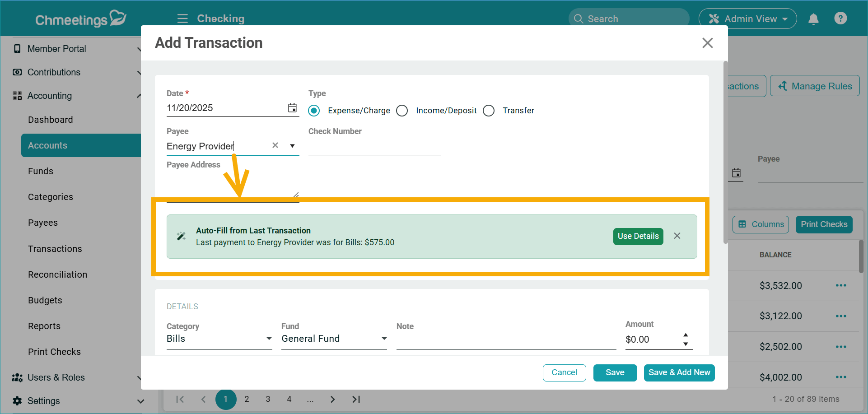Viewport: 868px width, 414px height.
Task: Open the calendar picker for the Date field
Action: pyautogui.click(x=292, y=108)
